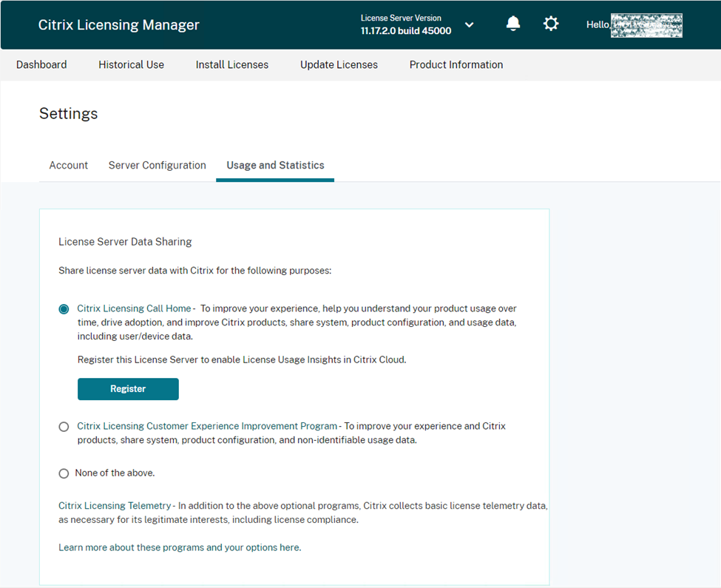Switch to the Account settings tab
Screen dimensions: 721x588
[69, 165]
